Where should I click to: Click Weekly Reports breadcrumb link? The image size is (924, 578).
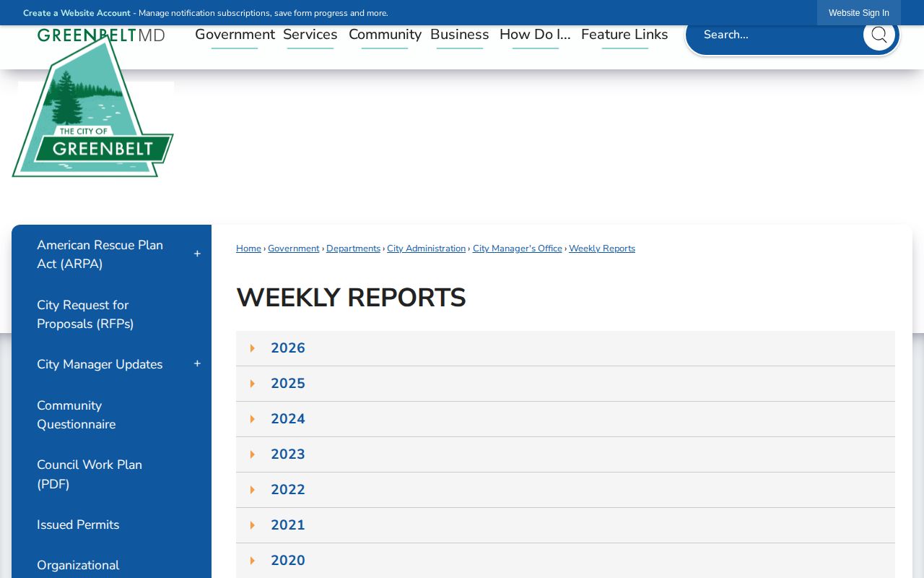[602, 249]
